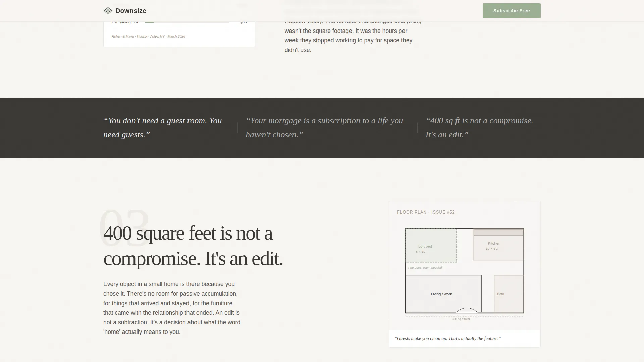Click the caption "Guests make you clean up"
This screenshot has width=644, height=362.
coord(448,339)
